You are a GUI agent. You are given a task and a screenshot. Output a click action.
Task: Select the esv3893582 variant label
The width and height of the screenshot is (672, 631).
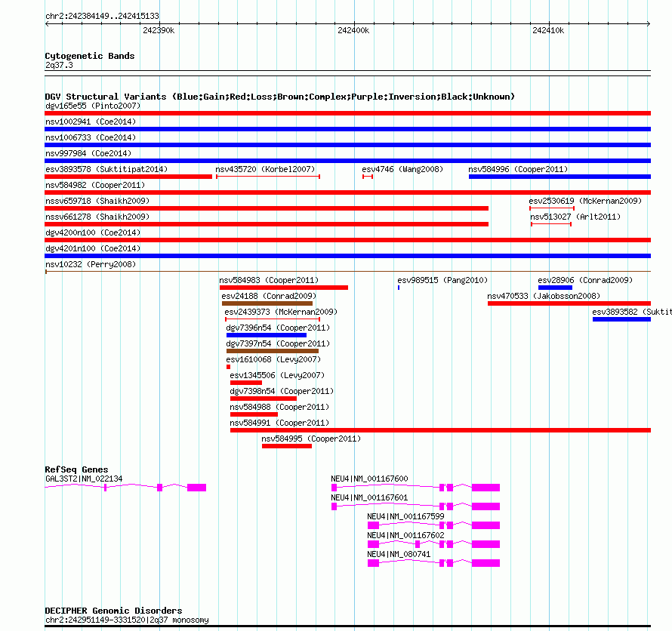coord(632,312)
